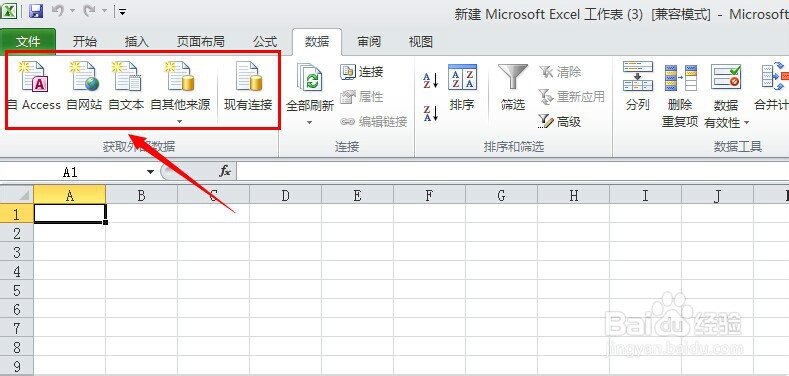Select row 2 header
This screenshot has height=376, width=789.
pos(17,233)
